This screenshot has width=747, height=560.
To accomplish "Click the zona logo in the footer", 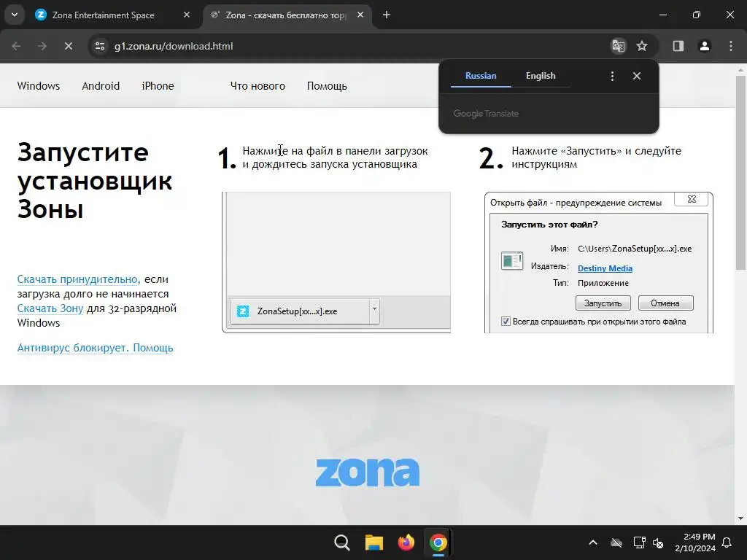I will tap(368, 472).
